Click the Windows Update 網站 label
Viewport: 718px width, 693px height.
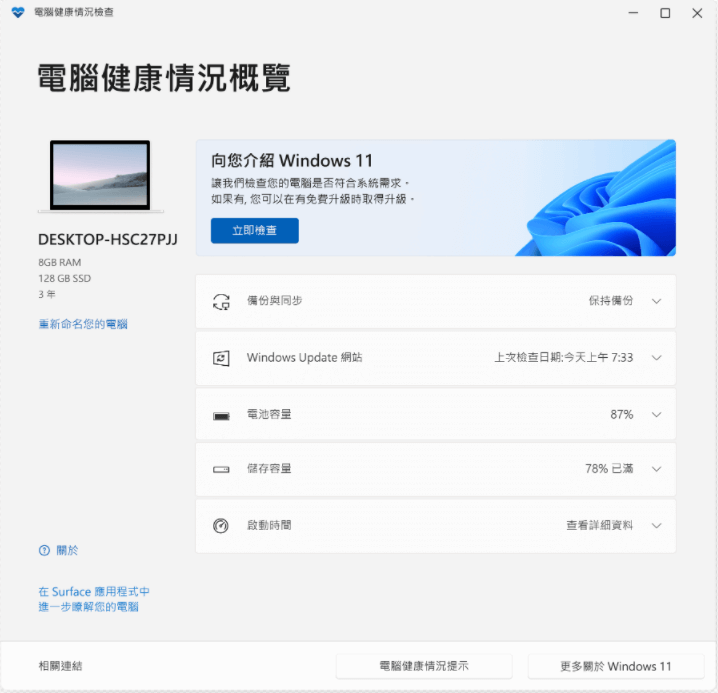coord(305,357)
